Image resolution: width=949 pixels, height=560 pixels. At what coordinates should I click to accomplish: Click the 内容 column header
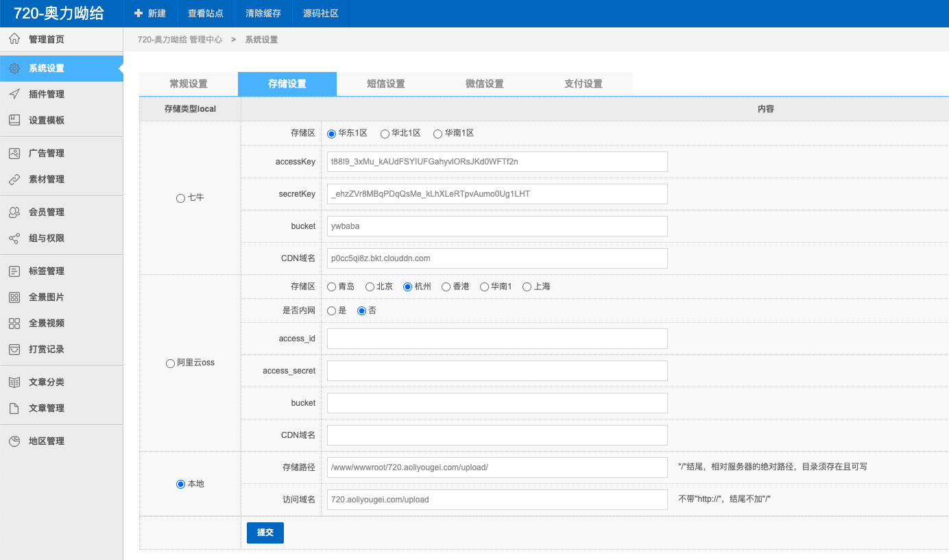coord(766,109)
